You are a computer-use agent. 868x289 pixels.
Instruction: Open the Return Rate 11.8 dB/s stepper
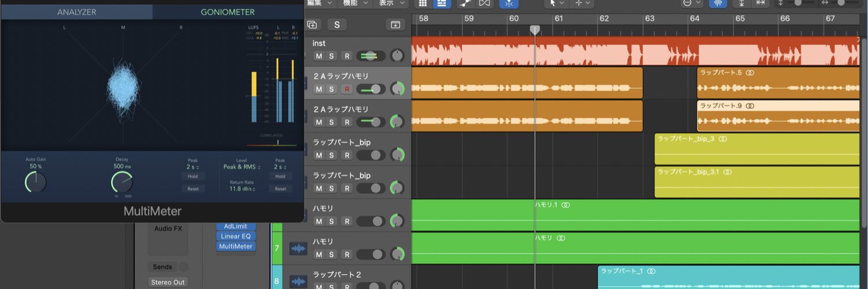pyautogui.click(x=242, y=189)
